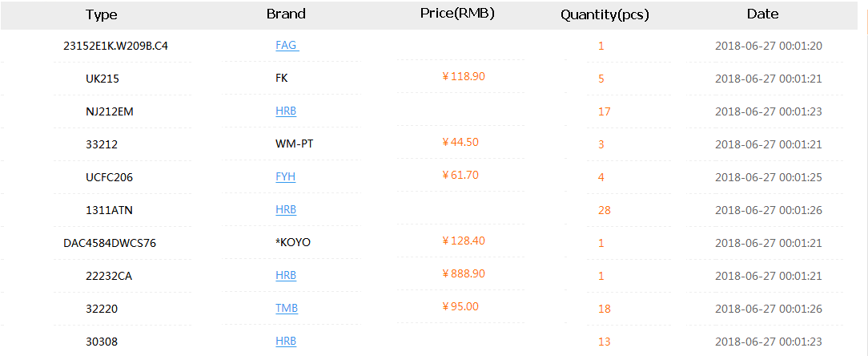The height and width of the screenshot is (356, 868).
Task: Select the WM-PT brand cell
Action: pos(292,144)
